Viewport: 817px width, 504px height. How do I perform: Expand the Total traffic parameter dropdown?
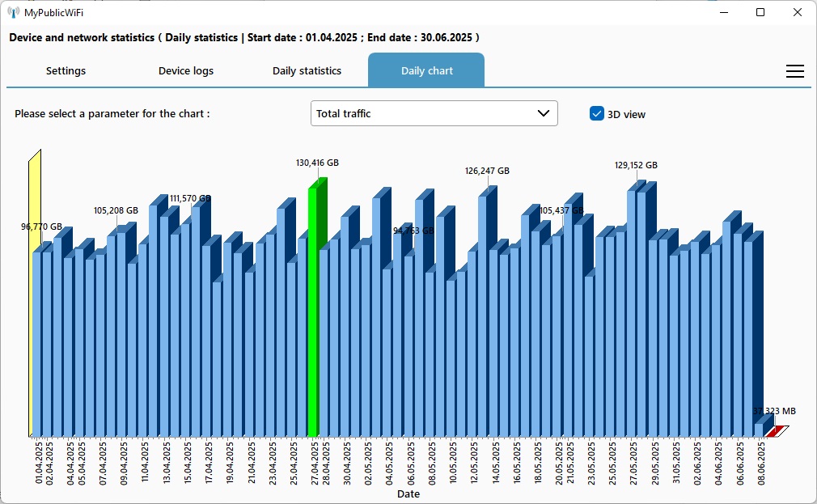coord(434,114)
